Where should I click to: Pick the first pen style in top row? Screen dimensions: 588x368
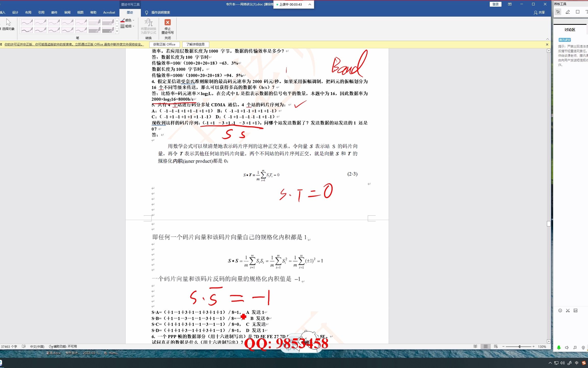(x=27, y=22)
